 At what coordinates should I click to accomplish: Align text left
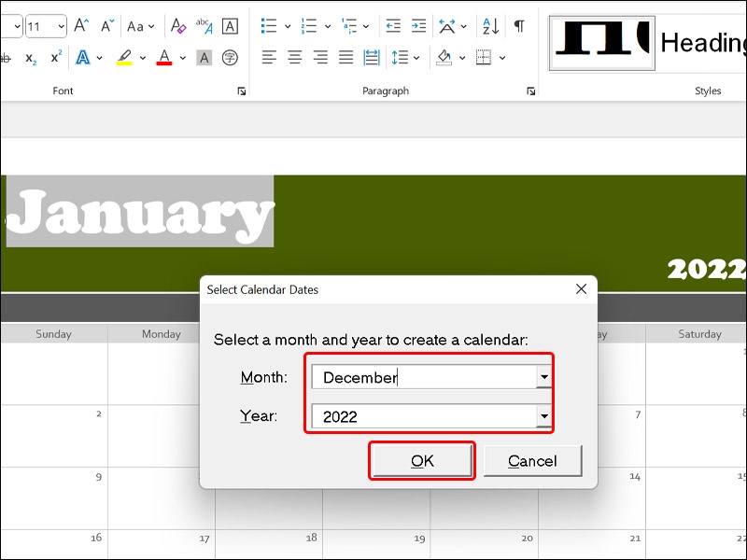[x=269, y=58]
